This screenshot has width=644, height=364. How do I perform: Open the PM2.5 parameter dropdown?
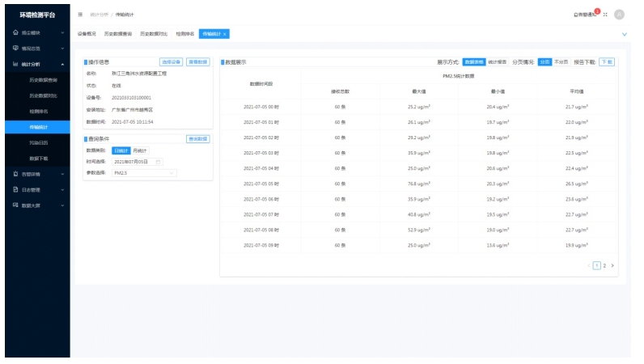[144, 173]
